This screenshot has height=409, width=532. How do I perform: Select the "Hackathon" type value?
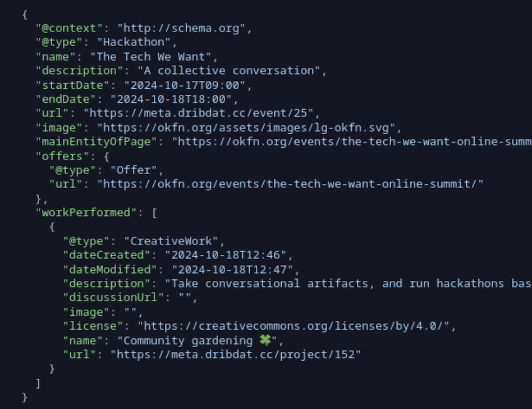pyautogui.click(x=134, y=42)
